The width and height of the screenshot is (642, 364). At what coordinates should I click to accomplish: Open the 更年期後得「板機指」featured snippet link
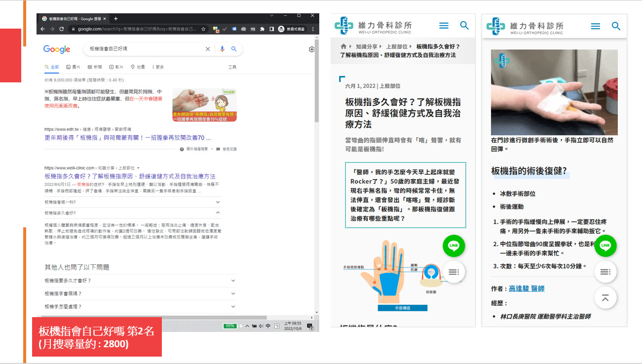(128, 138)
